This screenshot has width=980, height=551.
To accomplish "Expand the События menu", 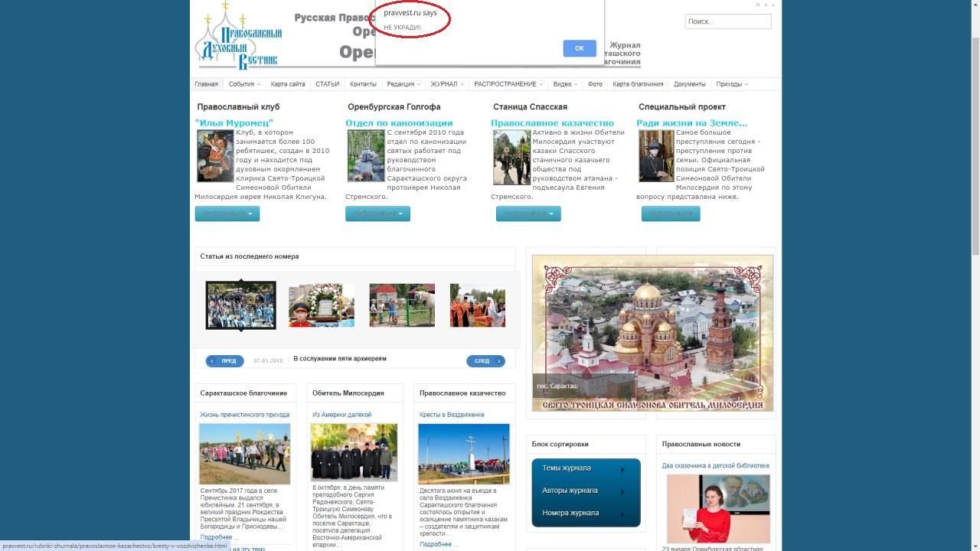I will coord(244,84).
